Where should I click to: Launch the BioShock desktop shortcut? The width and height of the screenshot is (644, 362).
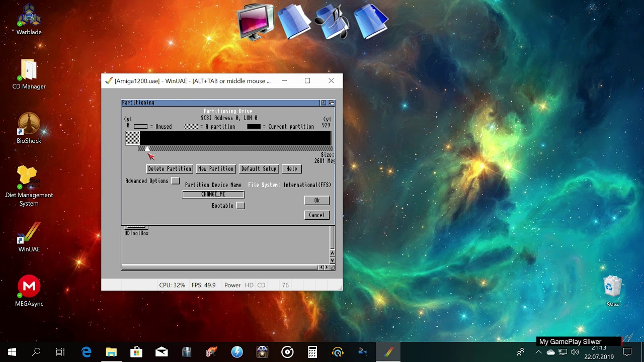(29, 129)
